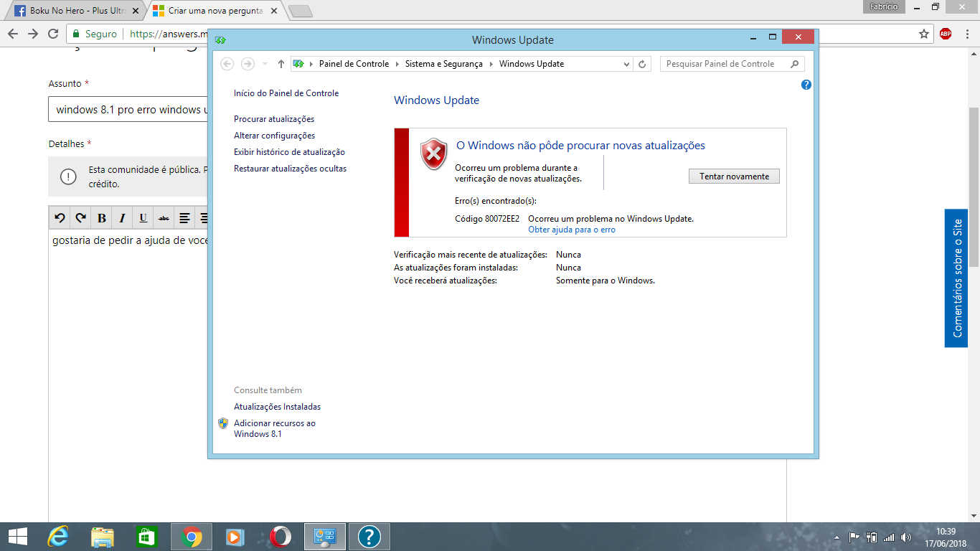Close the Boku No Hero tab

pyautogui.click(x=136, y=11)
